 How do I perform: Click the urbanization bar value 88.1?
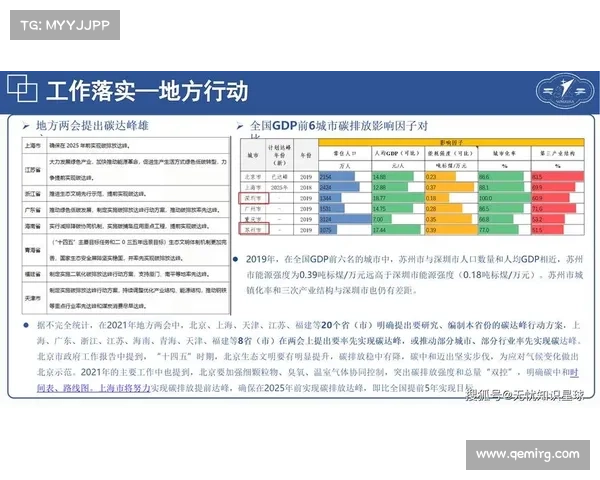click(501, 188)
